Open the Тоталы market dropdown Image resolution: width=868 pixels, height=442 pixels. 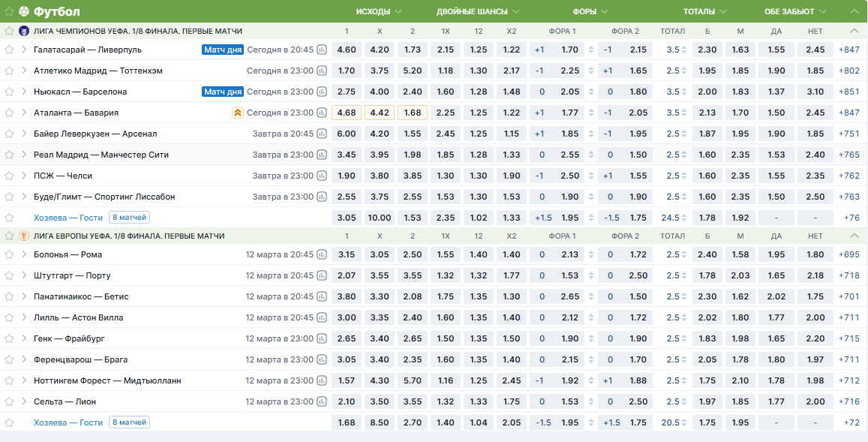pos(704,11)
